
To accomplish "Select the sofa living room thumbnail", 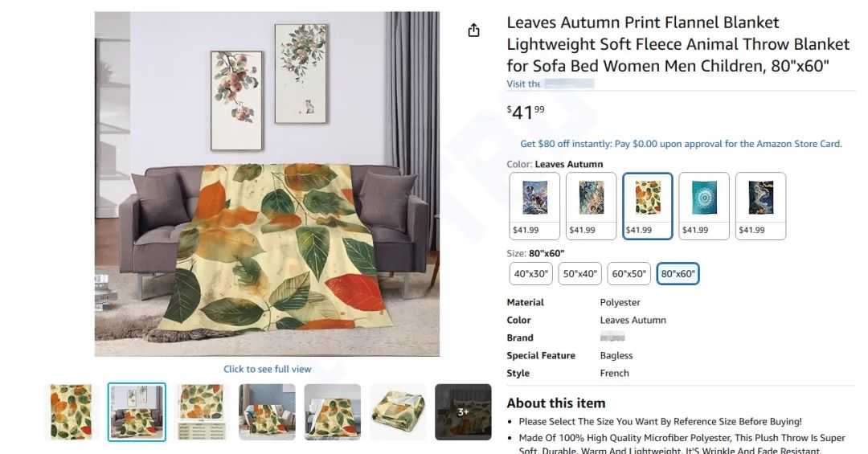I will pos(137,412).
